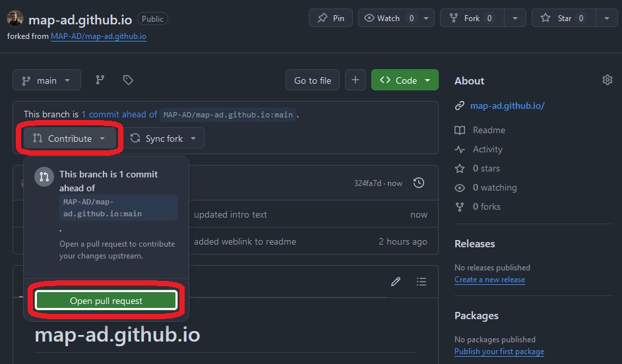Open the Star lists dropdown arrow

(x=607, y=18)
